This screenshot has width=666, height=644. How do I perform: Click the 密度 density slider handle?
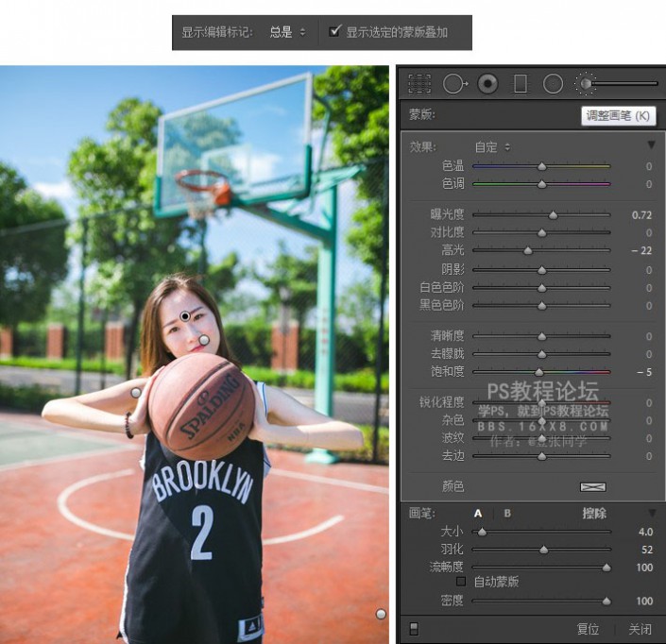click(x=606, y=601)
